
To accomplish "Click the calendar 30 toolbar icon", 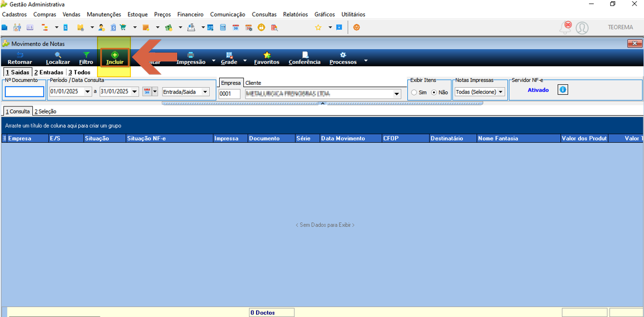I will 236,27.
